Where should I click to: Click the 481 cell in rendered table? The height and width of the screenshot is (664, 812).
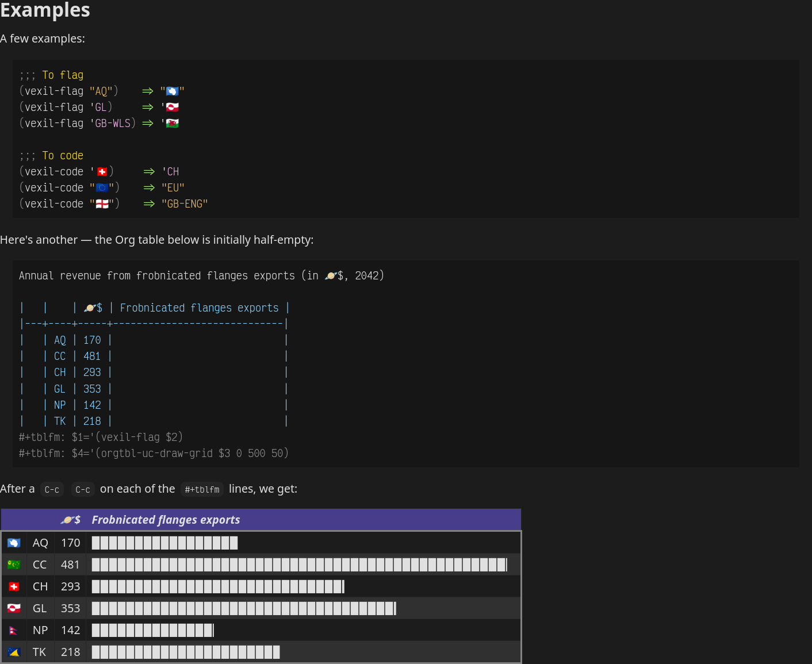click(x=70, y=565)
